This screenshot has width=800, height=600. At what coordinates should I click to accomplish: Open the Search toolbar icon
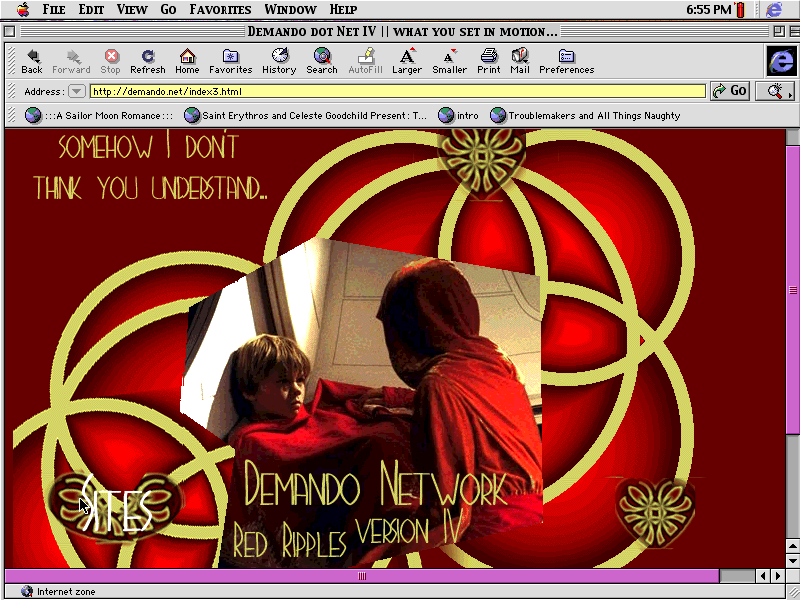[322, 57]
